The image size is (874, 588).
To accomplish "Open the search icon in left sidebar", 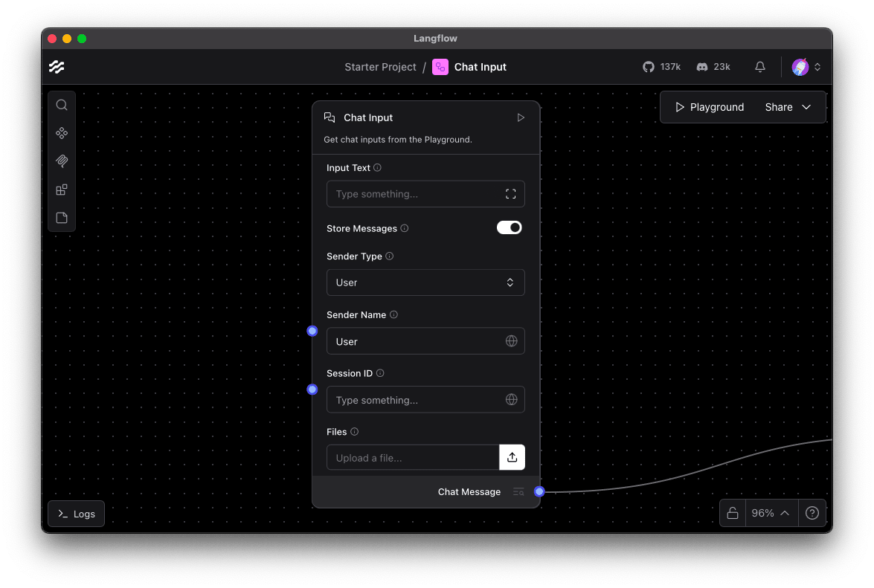I will [62, 105].
